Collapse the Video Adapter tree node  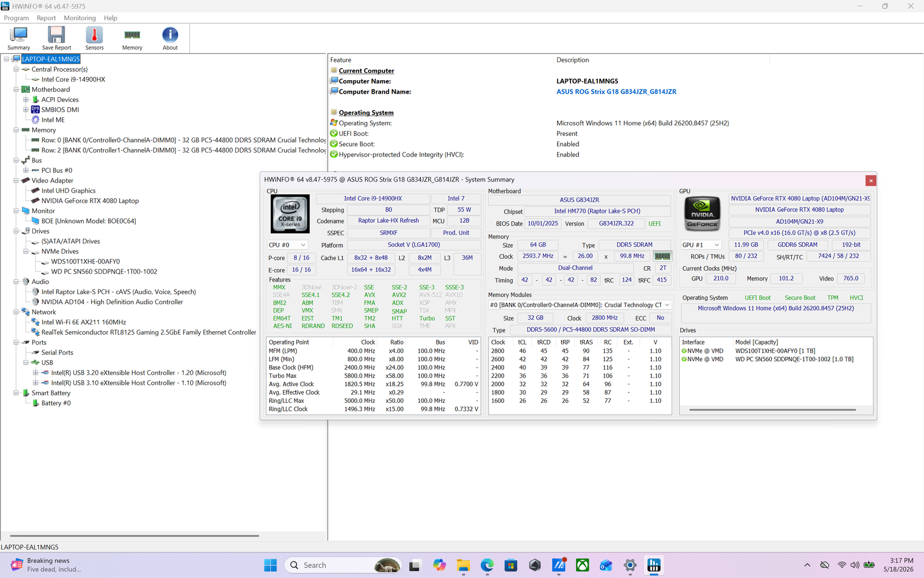pos(16,180)
